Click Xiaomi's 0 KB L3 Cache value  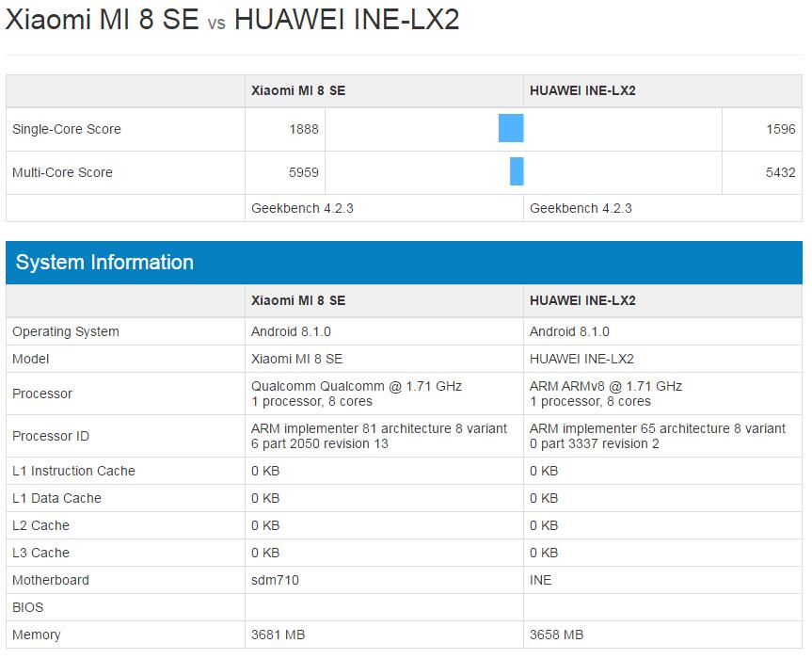(265, 553)
